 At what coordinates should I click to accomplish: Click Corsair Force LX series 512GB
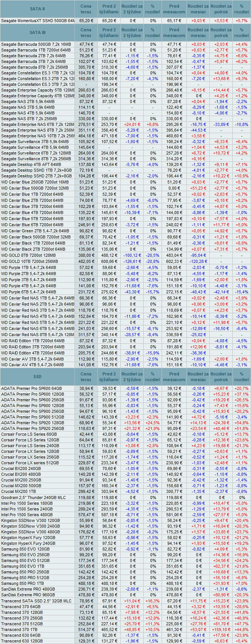30,463
